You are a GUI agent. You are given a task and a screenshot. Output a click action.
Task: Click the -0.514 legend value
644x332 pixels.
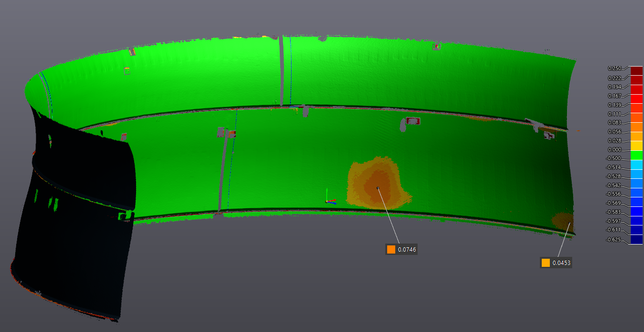(x=613, y=167)
